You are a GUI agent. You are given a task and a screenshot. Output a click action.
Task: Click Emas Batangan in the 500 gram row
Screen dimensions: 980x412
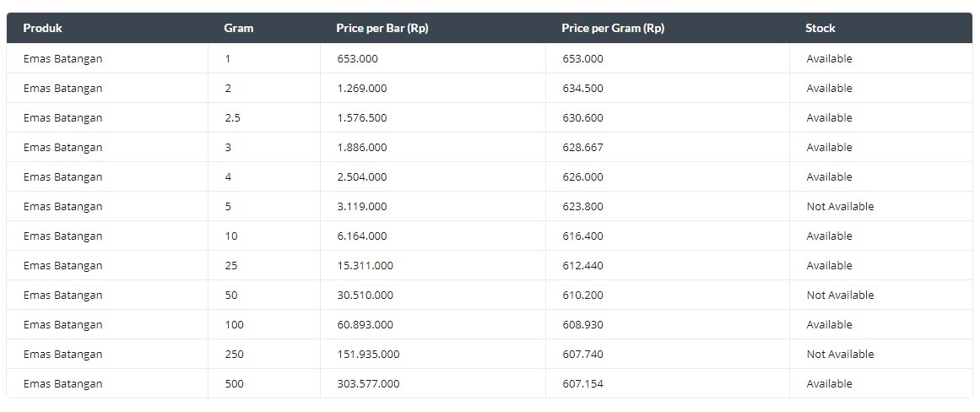click(x=62, y=384)
